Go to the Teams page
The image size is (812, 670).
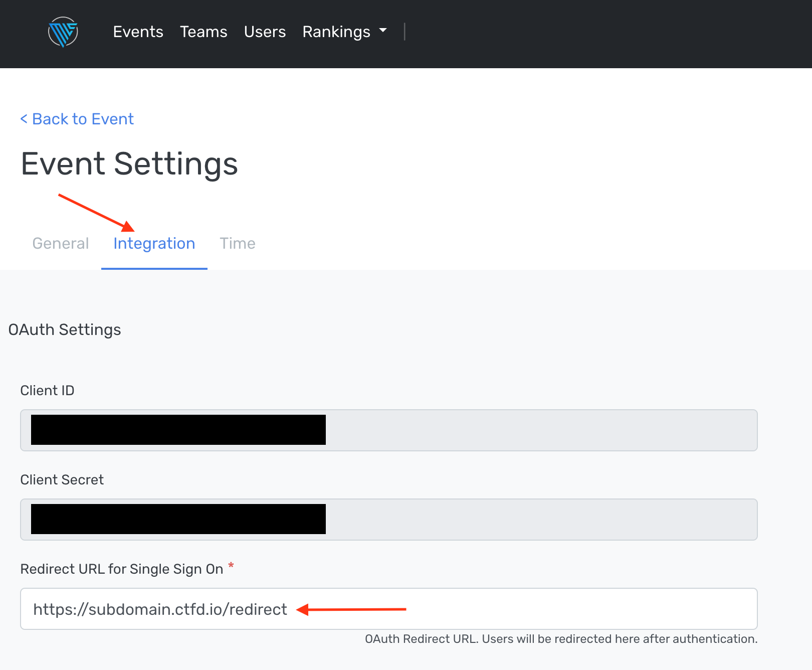pyautogui.click(x=204, y=32)
